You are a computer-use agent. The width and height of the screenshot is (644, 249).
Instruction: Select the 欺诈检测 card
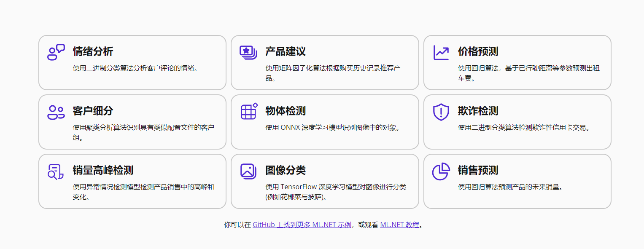coord(517,122)
